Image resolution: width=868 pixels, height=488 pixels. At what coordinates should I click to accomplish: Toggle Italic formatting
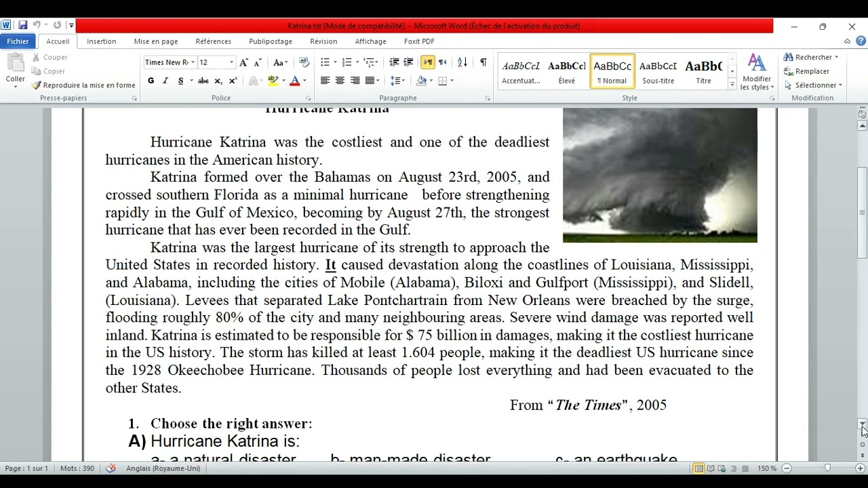tap(165, 81)
